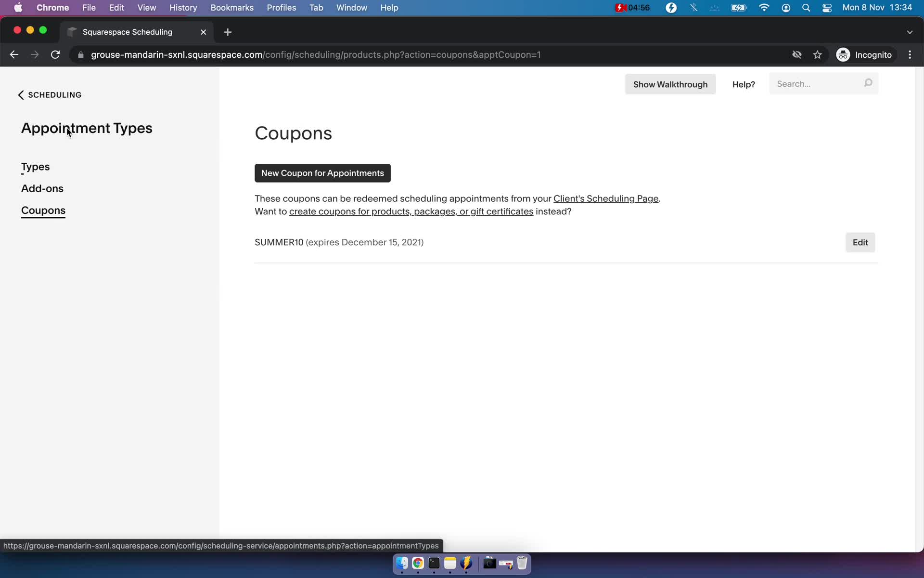This screenshot has height=578, width=924.
Task: Expand the SCHEDULING back navigation
Action: pyautogui.click(x=50, y=94)
